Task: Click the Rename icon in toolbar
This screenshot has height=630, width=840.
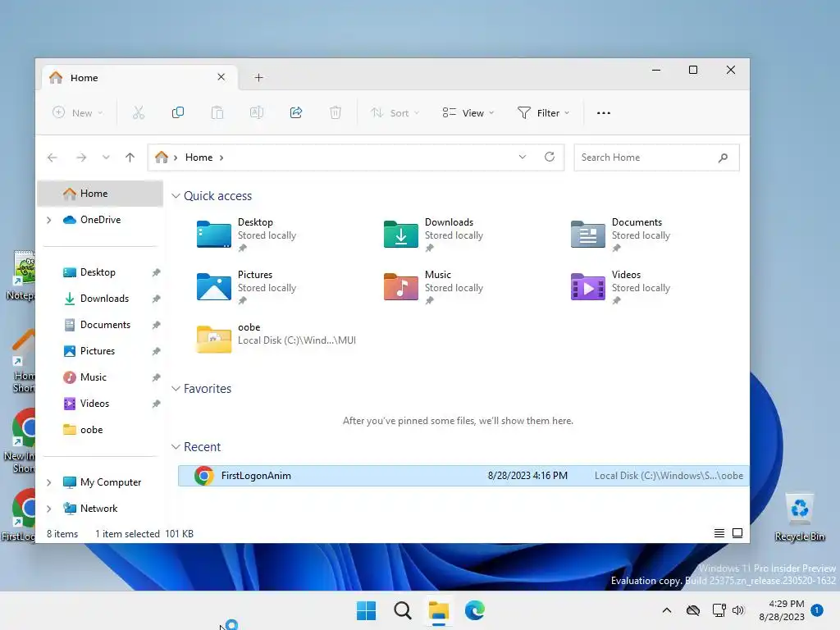Action: coord(257,112)
